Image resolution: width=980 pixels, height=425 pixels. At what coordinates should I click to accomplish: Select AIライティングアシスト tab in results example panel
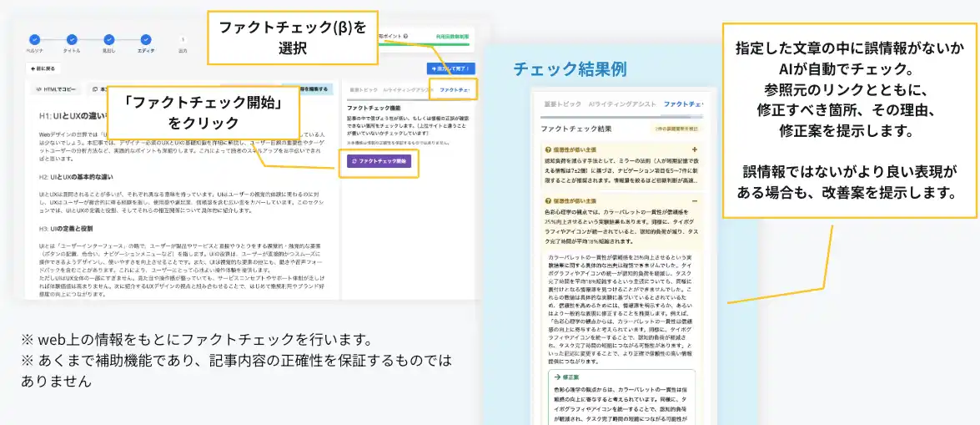[x=622, y=104]
